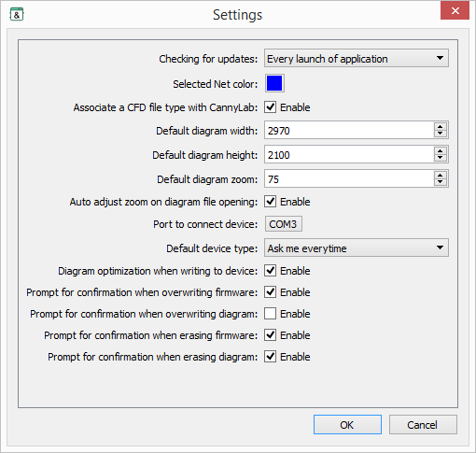
Task: Toggle confirmation prompt for overwriting firmware
Action: pos(270,292)
